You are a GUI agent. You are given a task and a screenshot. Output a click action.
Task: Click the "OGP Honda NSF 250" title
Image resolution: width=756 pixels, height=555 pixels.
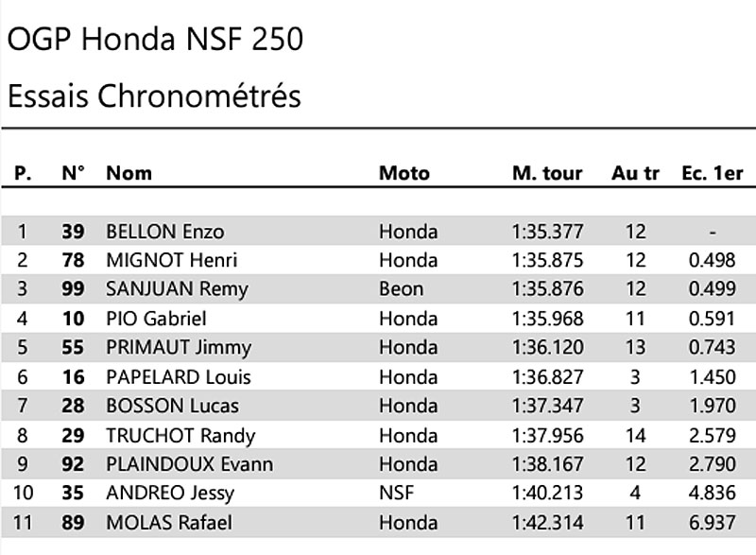[x=155, y=41]
